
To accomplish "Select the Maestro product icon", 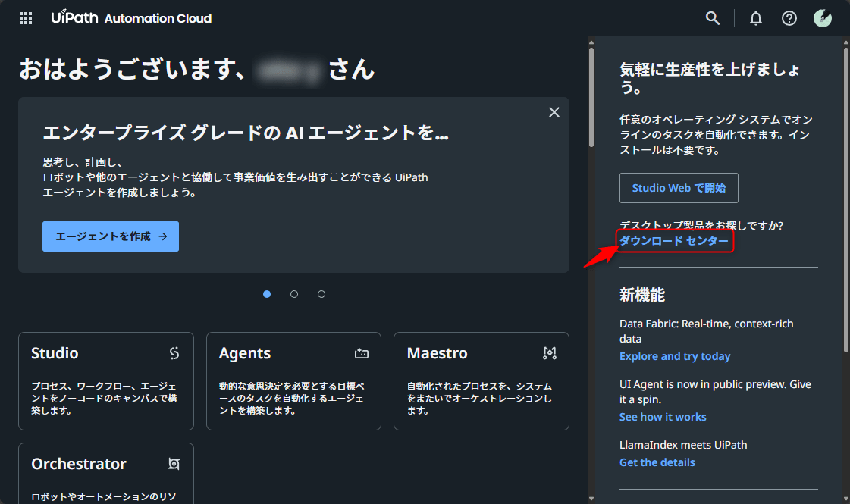I will coord(549,352).
